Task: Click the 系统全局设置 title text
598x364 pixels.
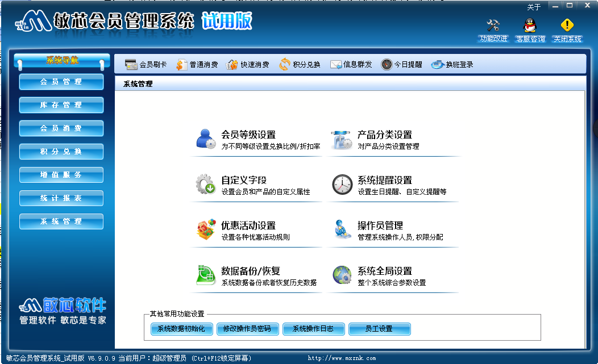Action: pyautogui.click(x=384, y=271)
